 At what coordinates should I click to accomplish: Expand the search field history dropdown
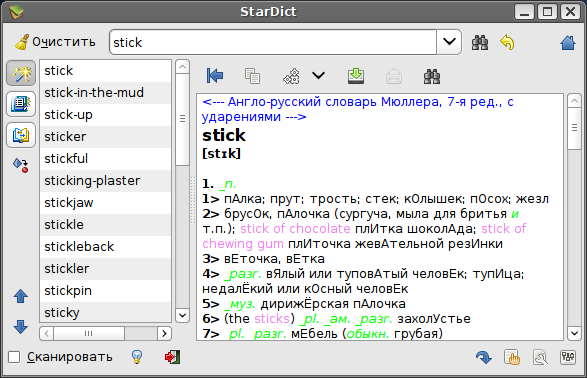click(449, 42)
